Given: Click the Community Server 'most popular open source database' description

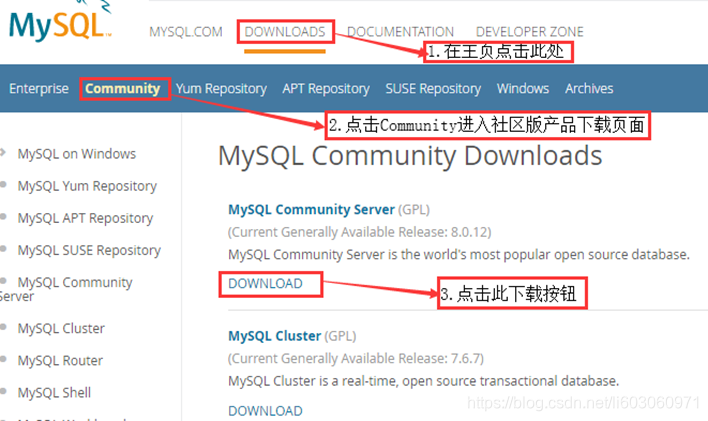Looking at the screenshot, I should [459, 255].
